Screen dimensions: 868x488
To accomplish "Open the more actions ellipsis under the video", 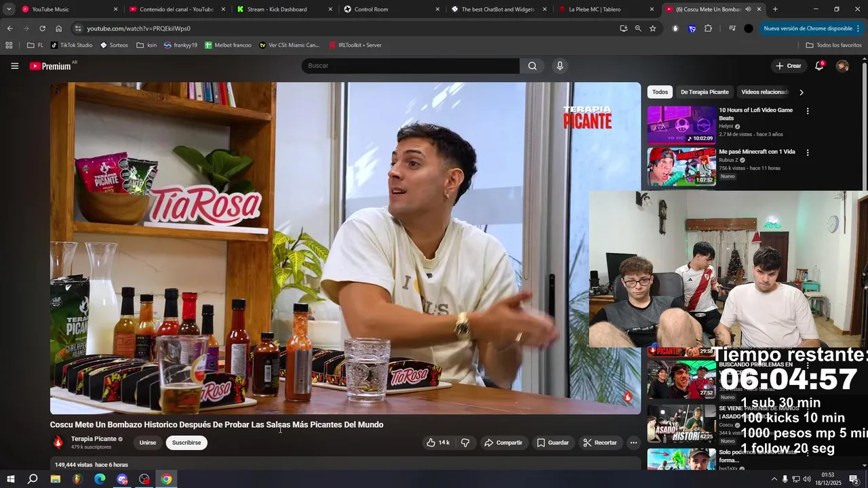I will (633, 443).
